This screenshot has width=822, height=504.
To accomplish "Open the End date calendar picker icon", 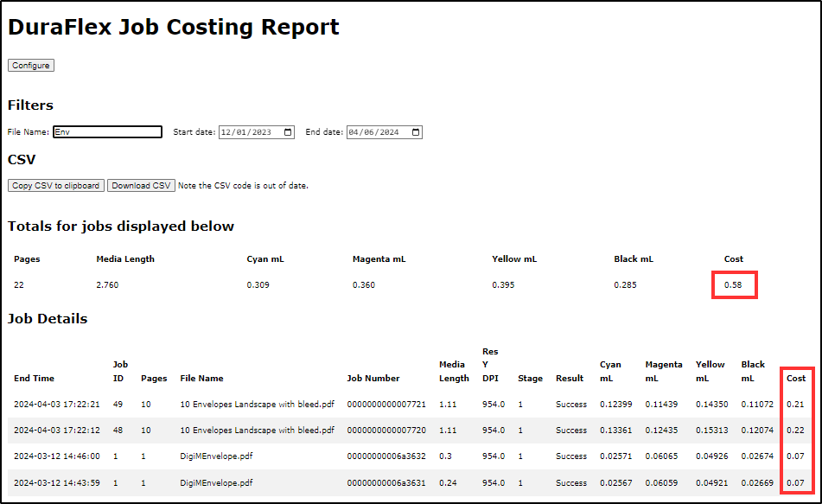I will (416, 132).
